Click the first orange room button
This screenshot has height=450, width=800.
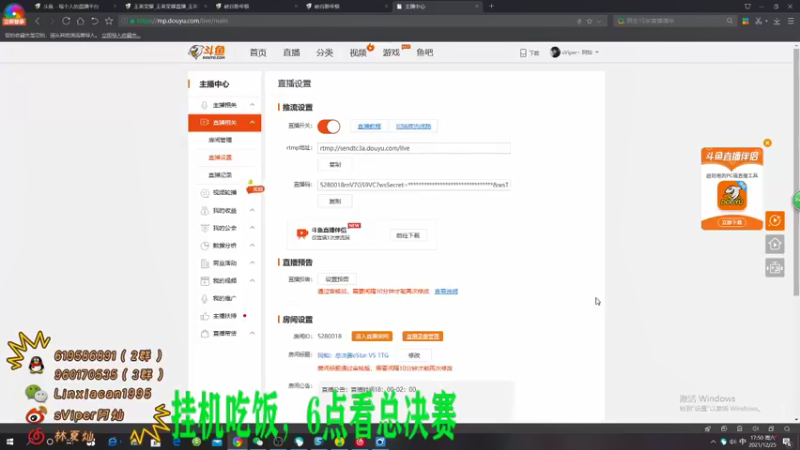click(x=372, y=336)
